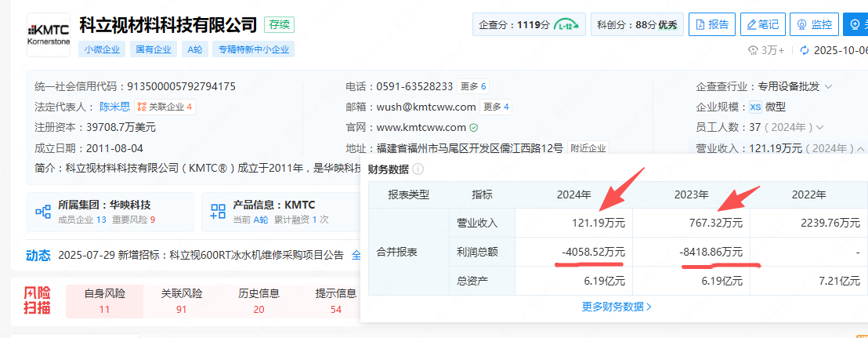Click 成员企业 13 count
This screenshot has height=338, width=868.
pos(82,220)
